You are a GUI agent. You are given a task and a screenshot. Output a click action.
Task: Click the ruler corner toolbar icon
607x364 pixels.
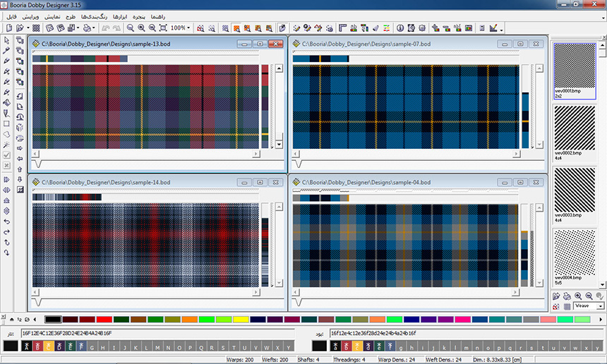(x=342, y=28)
